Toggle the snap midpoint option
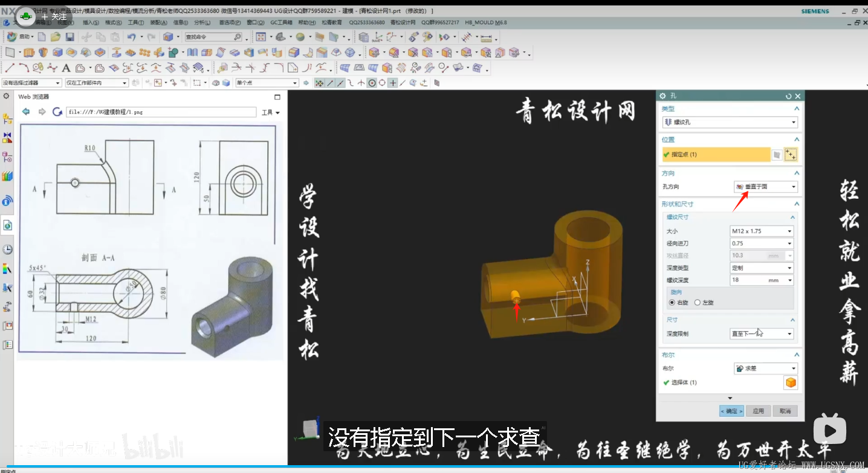 340,83
